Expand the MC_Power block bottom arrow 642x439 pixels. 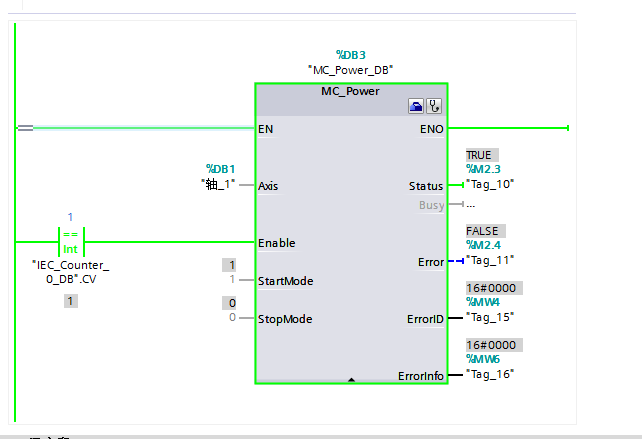tap(351, 380)
